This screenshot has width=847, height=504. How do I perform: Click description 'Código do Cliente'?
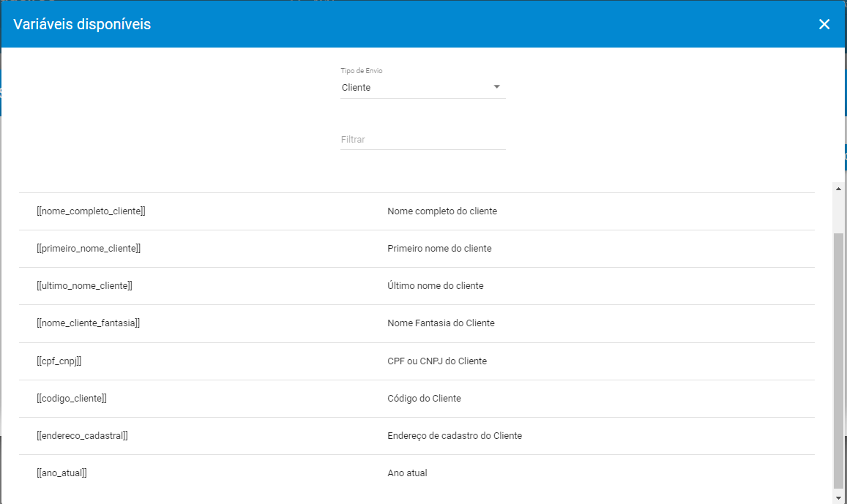pos(424,398)
